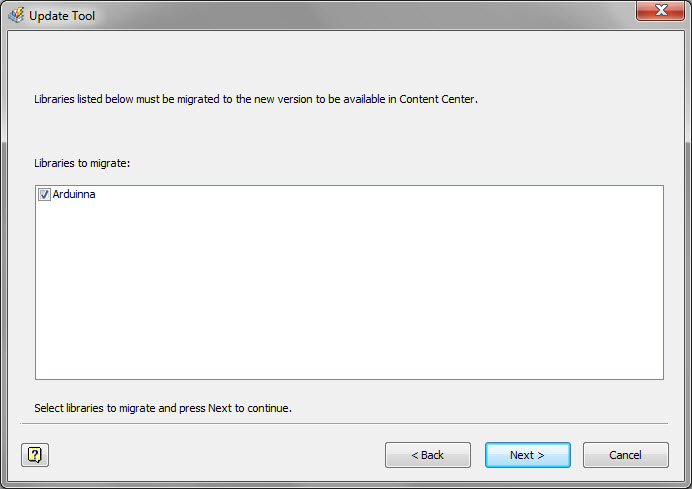Click the word 'Next' in the instruction sentence

(220, 408)
